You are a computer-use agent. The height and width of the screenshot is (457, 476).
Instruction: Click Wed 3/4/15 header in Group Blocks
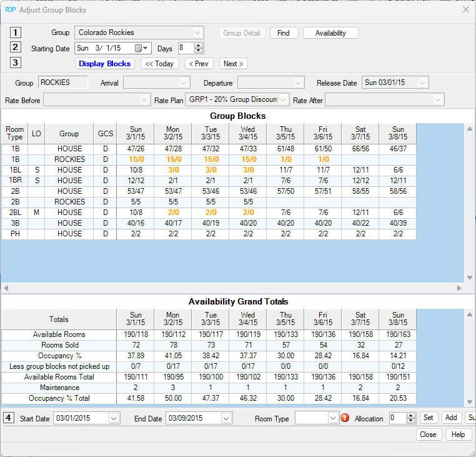coord(248,133)
